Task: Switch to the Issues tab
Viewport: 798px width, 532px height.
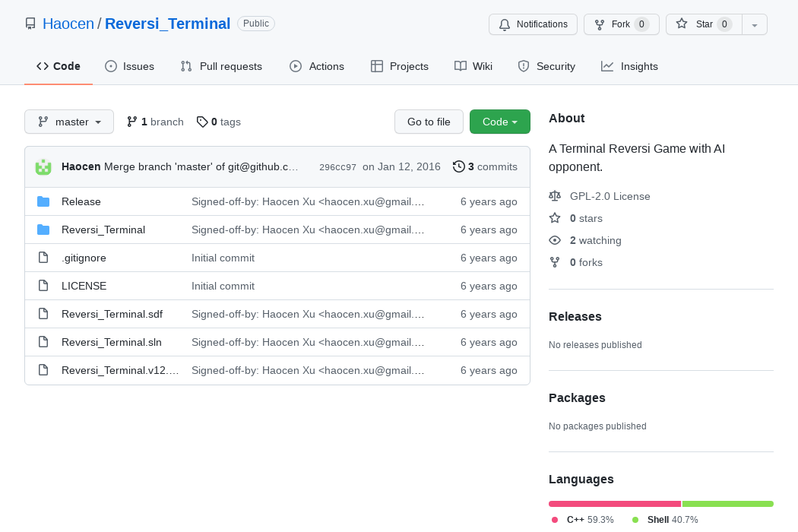Action: (129, 66)
